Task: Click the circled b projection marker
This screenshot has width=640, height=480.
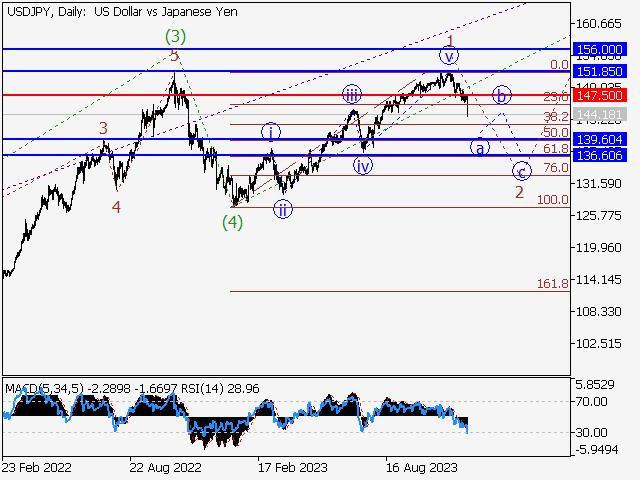Action: tap(502, 96)
